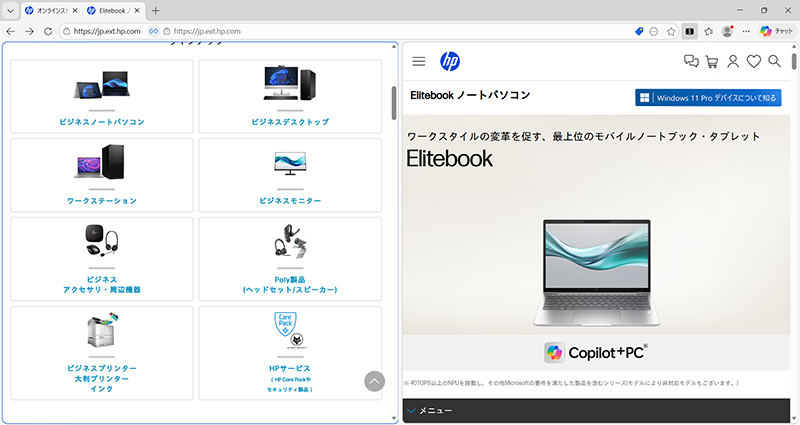Viewport: 800px width, 425px height.
Task: Click the large Elitebook hero title
Action: point(449,159)
